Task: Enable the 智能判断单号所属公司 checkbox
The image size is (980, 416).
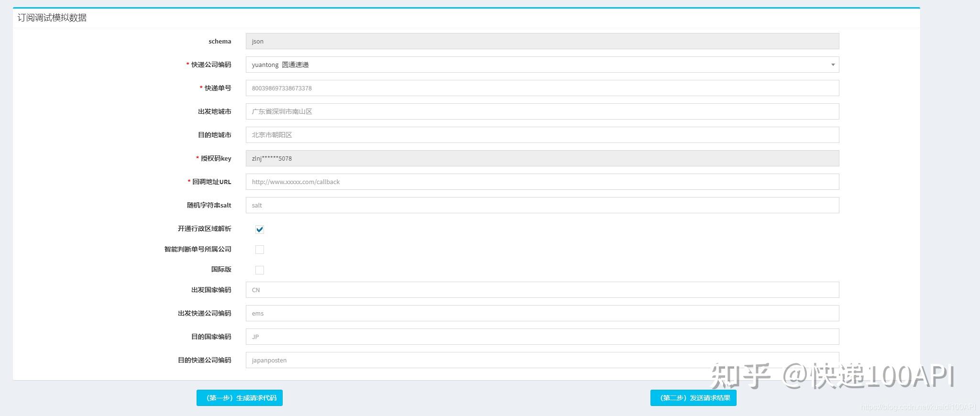Action: coord(260,250)
